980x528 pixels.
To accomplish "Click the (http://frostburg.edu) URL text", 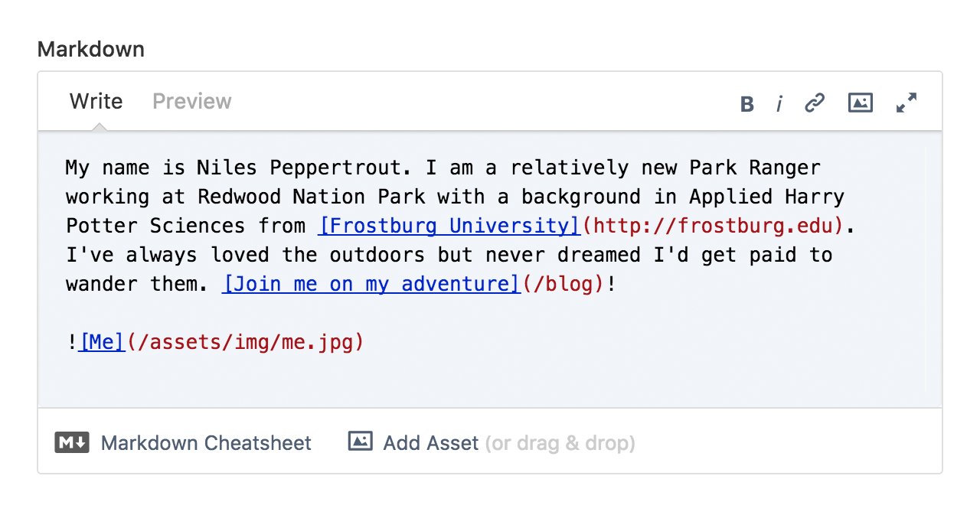I will 713,226.
